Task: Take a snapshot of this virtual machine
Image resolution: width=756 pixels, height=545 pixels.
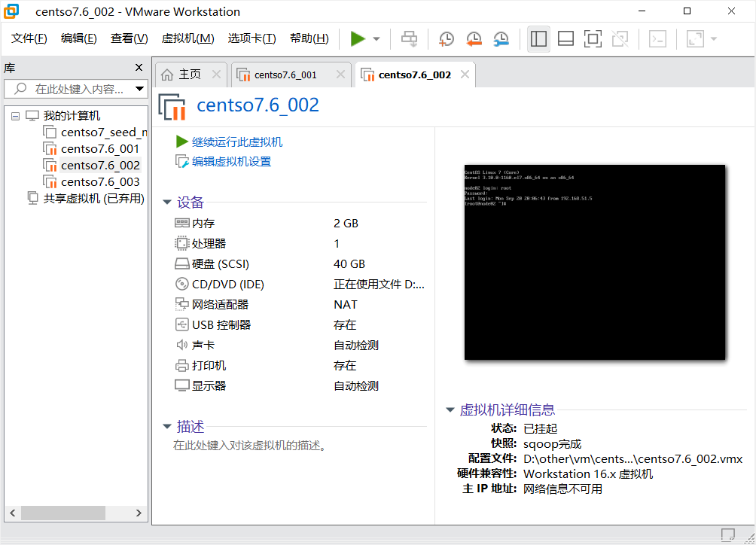Action: point(446,38)
